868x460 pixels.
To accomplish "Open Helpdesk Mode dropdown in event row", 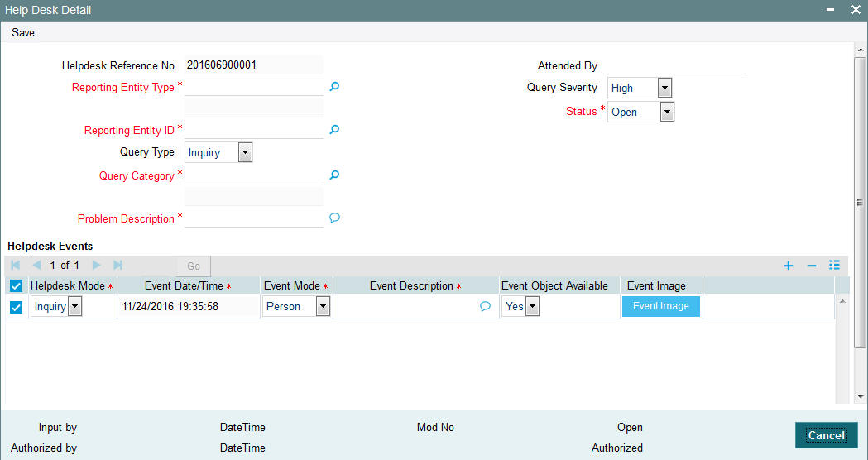I will click(x=74, y=306).
